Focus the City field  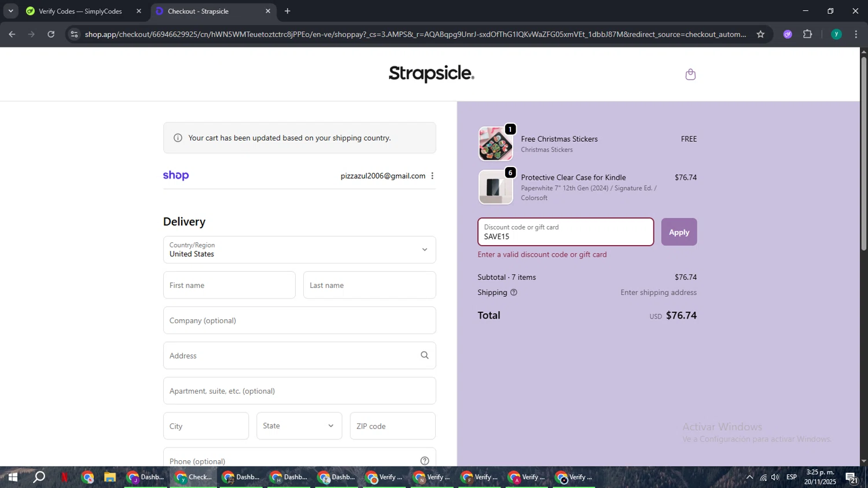[206, 426]
